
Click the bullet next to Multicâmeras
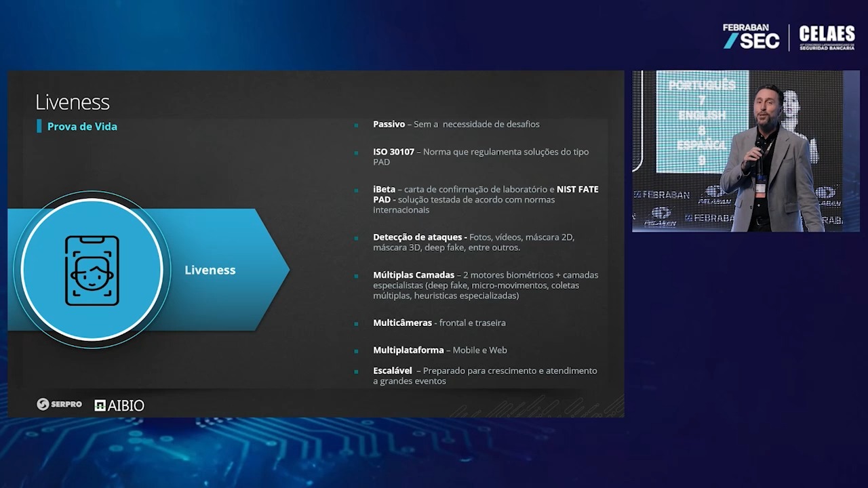(357, 323)
